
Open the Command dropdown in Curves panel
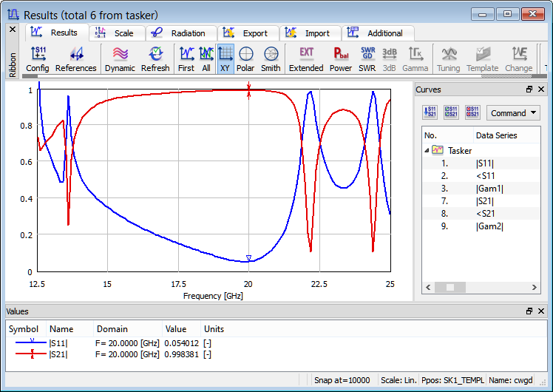tap(513, 113)
